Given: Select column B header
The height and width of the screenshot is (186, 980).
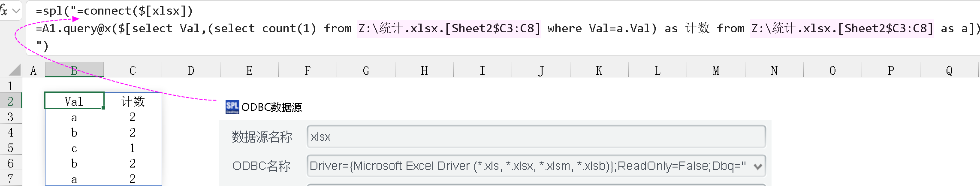Looking at the screenshot, I should click(74, 70).
